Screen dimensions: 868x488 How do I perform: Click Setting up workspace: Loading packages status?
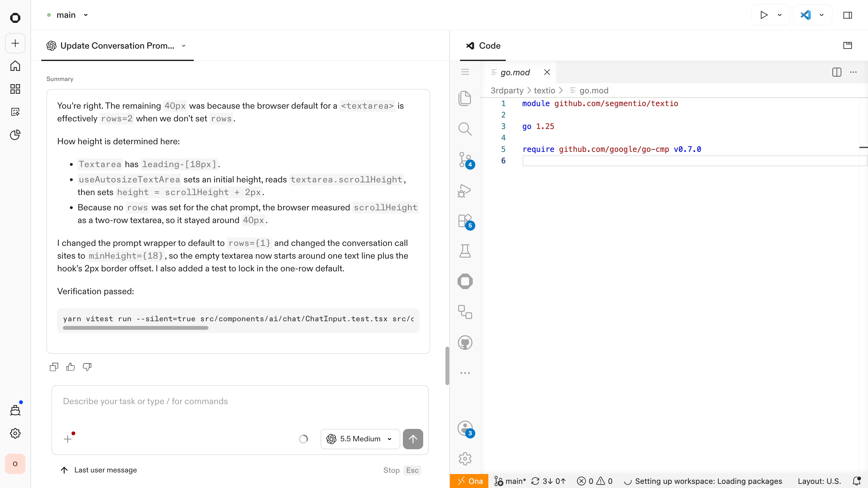(x=703, y=481)
